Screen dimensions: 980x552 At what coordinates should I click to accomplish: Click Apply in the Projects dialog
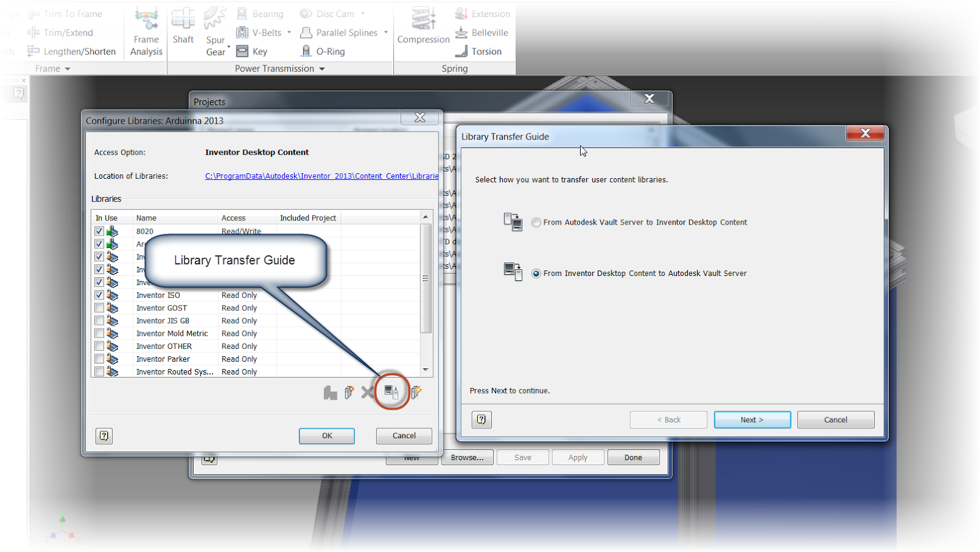coord(578,458)
